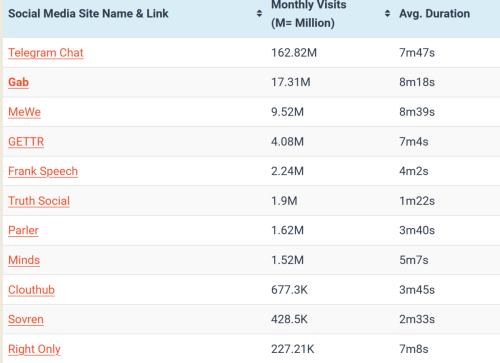Click the Avg. Duration column header
The height and width of the screenshot is (363, 500).
tap(435, 14)
